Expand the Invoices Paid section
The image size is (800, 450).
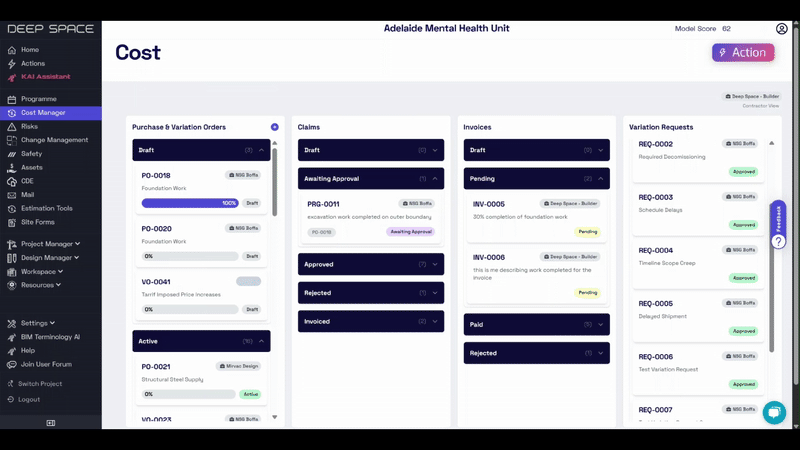click(x=537, y=324)
